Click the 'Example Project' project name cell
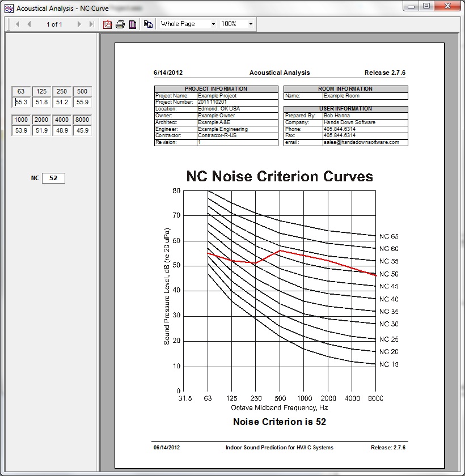 238,96
